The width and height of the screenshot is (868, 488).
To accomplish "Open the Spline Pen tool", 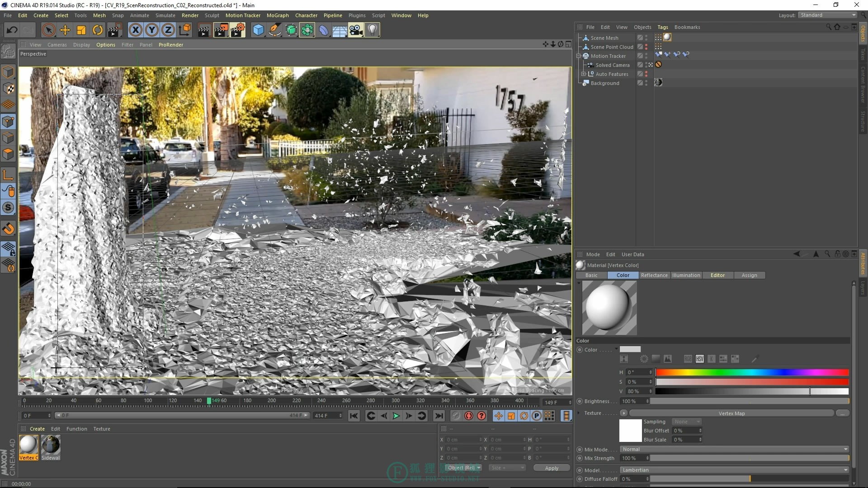I will pos(274,30).
